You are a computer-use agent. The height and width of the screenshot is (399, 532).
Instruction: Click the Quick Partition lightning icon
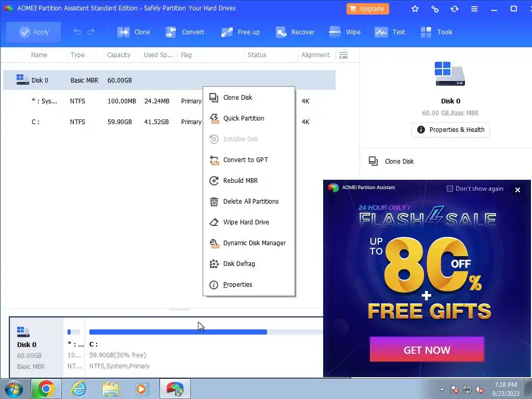click(214, 118)
